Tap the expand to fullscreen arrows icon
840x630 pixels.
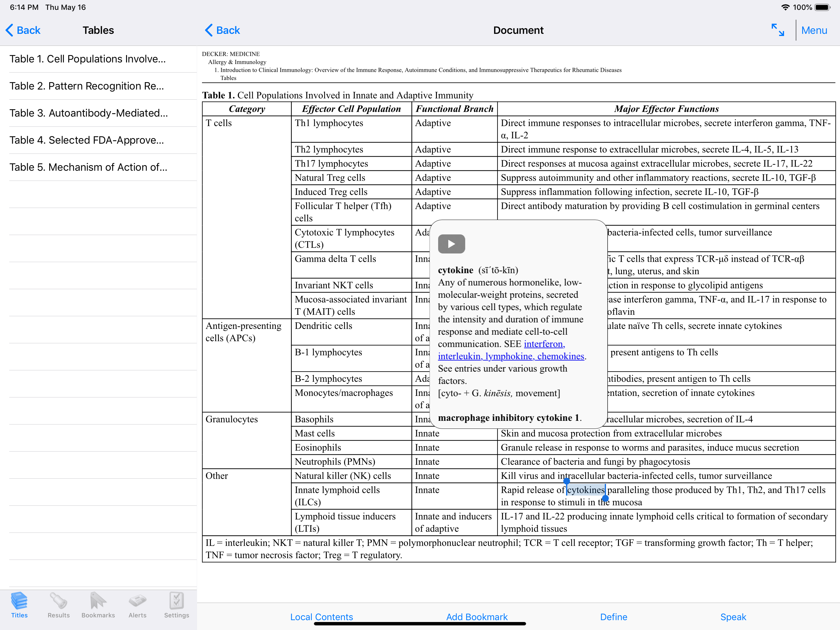coord(777,30)
